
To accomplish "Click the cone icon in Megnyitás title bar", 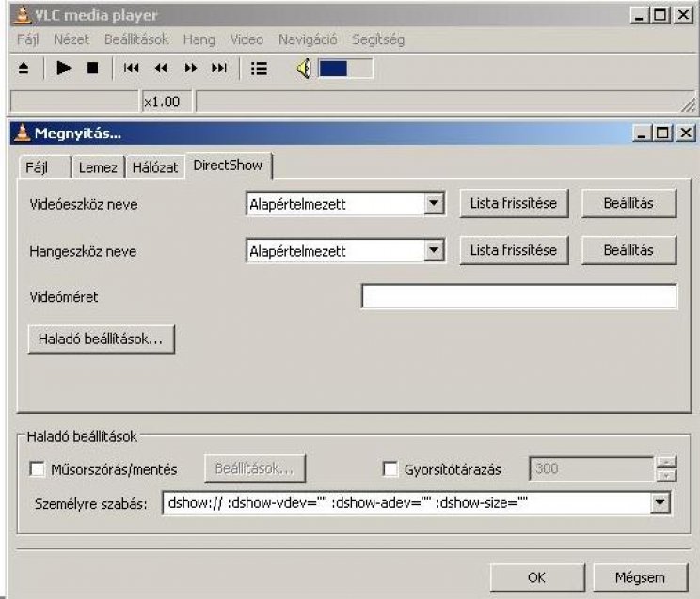I will pyautogui.click(x=22, y=133).
